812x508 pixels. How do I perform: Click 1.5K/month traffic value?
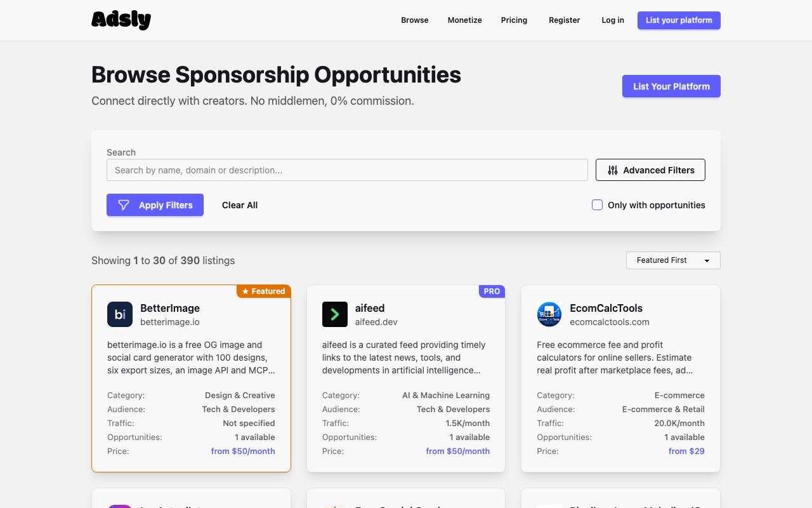coord(468,423)
